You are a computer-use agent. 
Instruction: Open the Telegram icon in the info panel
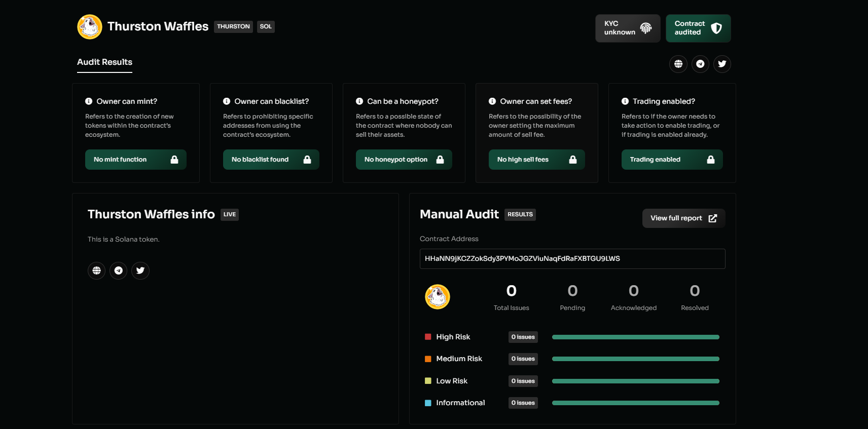(119, 270)
